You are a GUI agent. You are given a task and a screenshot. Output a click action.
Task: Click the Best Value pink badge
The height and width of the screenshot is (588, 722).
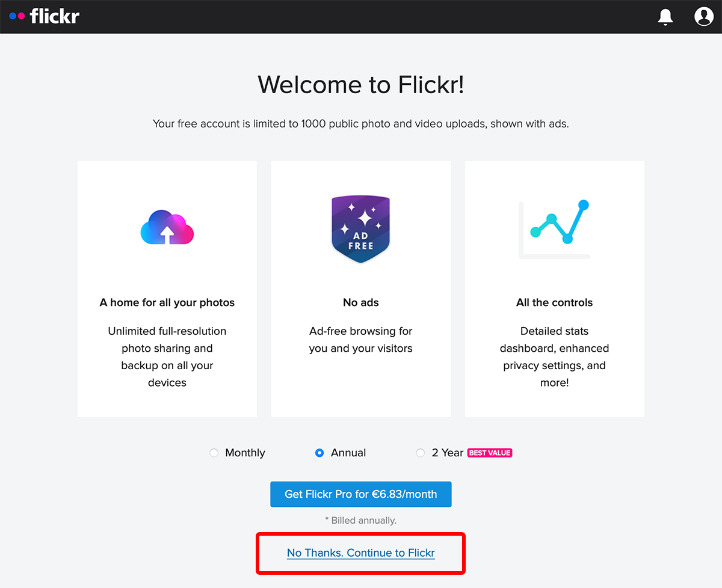click(x=490, y=453)
